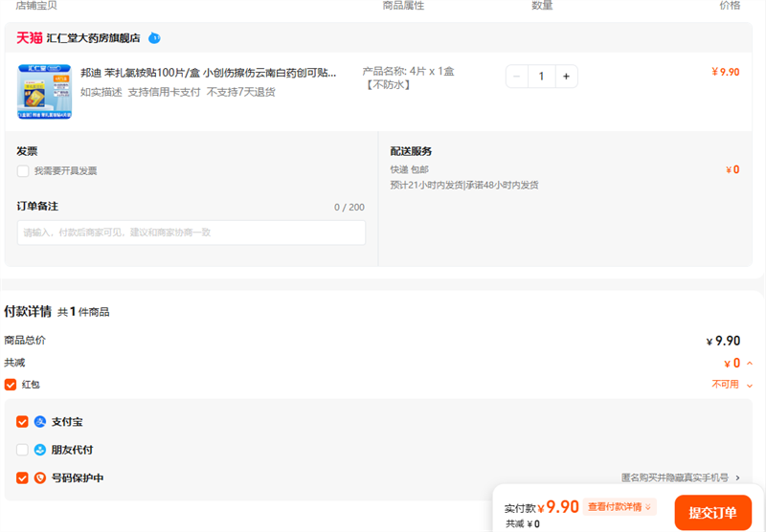This screenshot has width=766, height=532.
Task: Uncheck the 红包 red packet checkbox
Action: pyautogui.click(x=11, y=385)
